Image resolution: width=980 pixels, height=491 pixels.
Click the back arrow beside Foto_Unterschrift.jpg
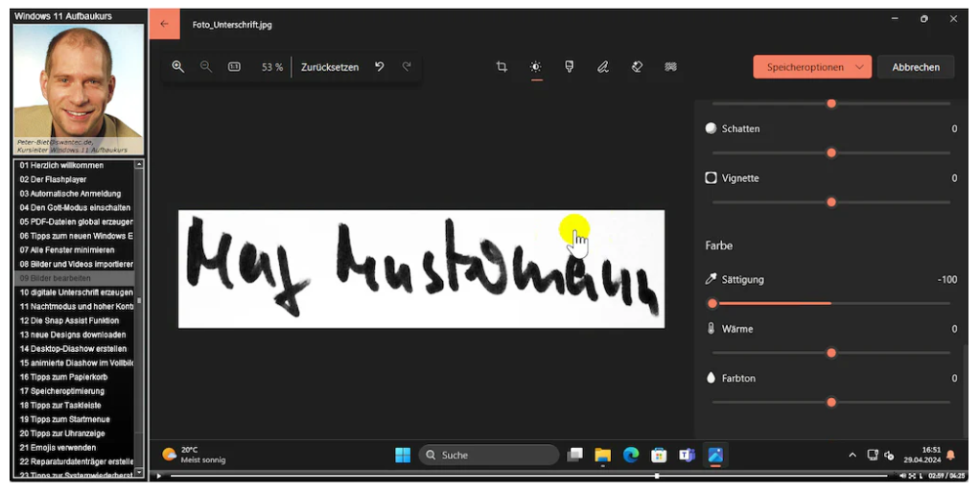tap(165, 24)
